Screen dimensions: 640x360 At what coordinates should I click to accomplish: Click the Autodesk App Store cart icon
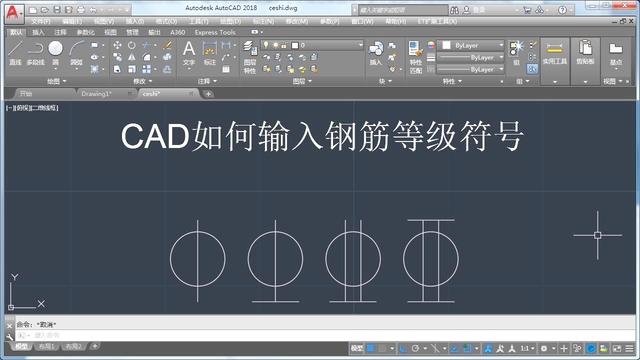click(x=527, y=10)
